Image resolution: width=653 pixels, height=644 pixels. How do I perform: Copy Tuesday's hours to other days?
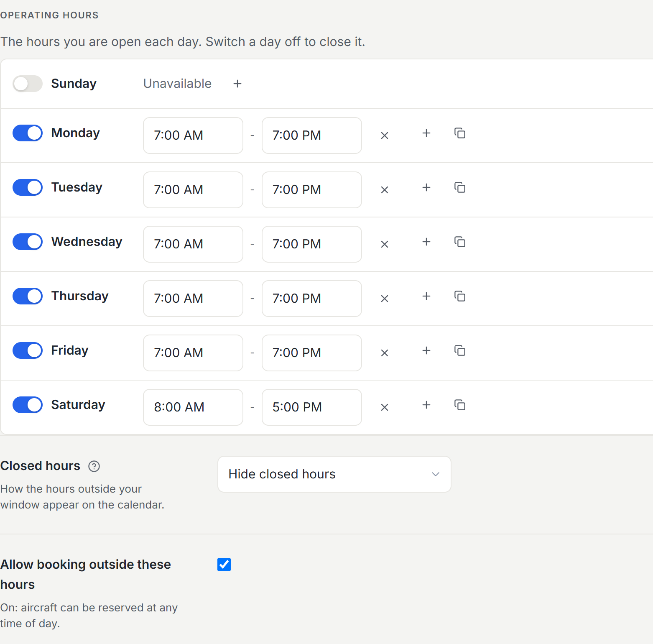[x=460, y=187]
